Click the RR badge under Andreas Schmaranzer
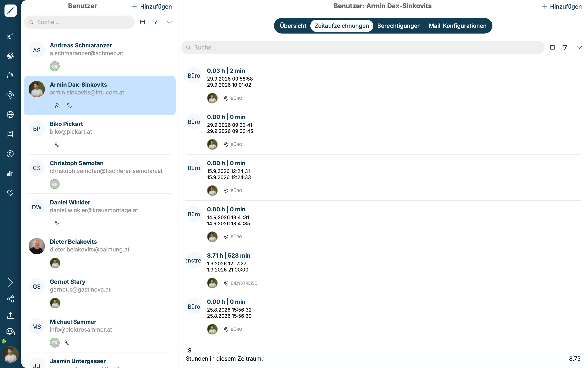The height and width of the screenshot is (368, 588). pyautogui.click(x=55, y=66)
